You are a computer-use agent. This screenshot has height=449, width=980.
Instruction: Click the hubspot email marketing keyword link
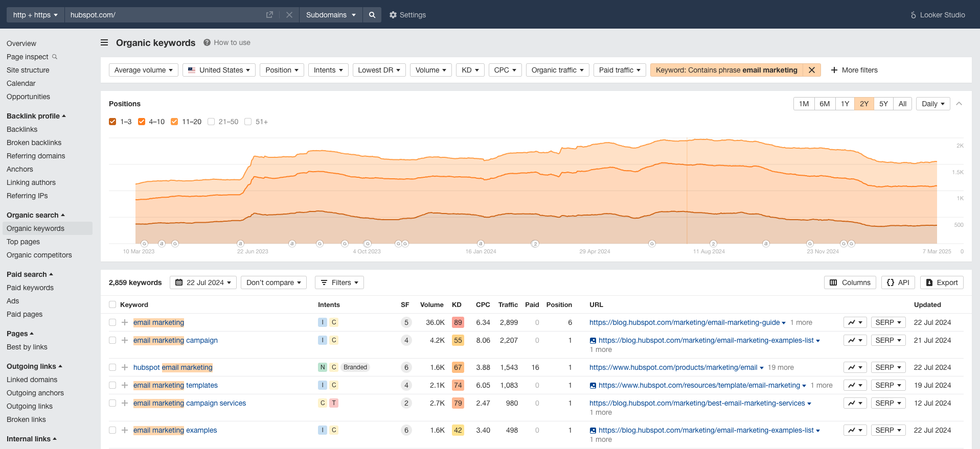pyautogui.click(x=173, y=367)
